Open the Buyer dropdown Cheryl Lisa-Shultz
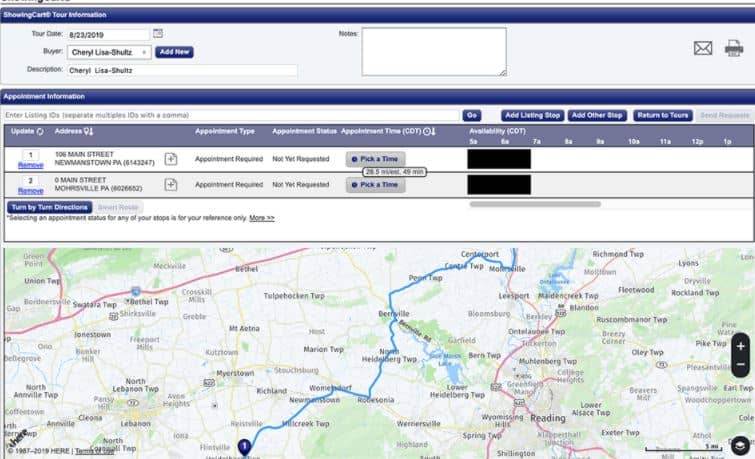This screenshot has height=459, width=755. 109,52
